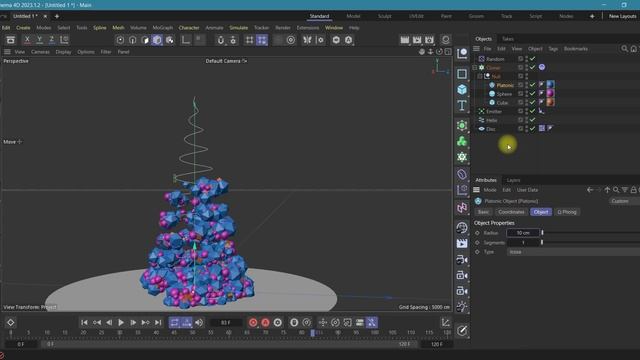The image size is (640, 360).
Task: Step to next frame
Action: (133, 322)
